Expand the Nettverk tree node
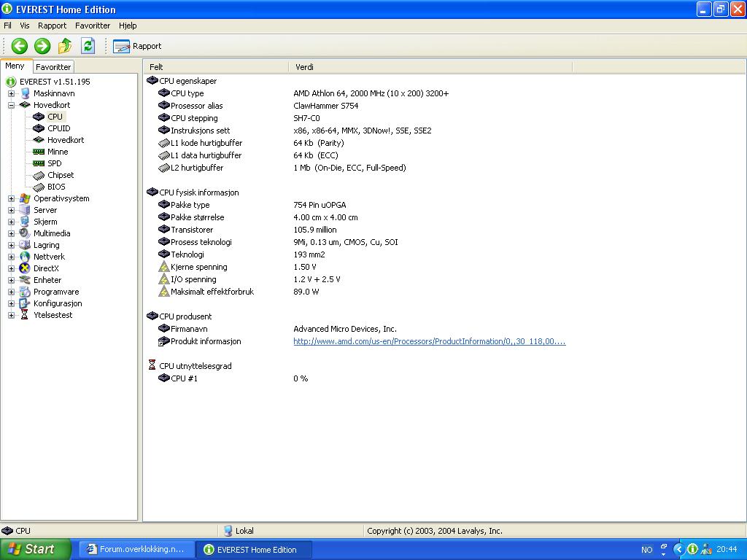 (11, 257)
